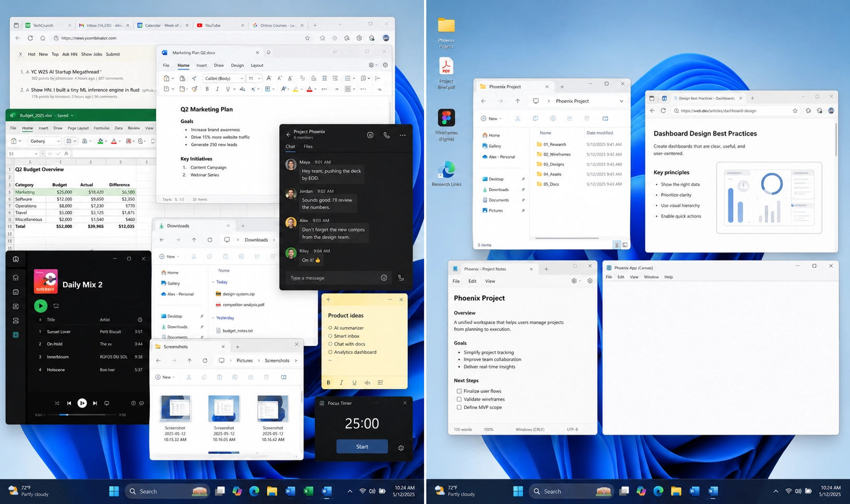Switch to Files tab in Project Phoenix chat
Image resolution: width=850 pixels, height=504 pixels.
[x=308, y=147]
